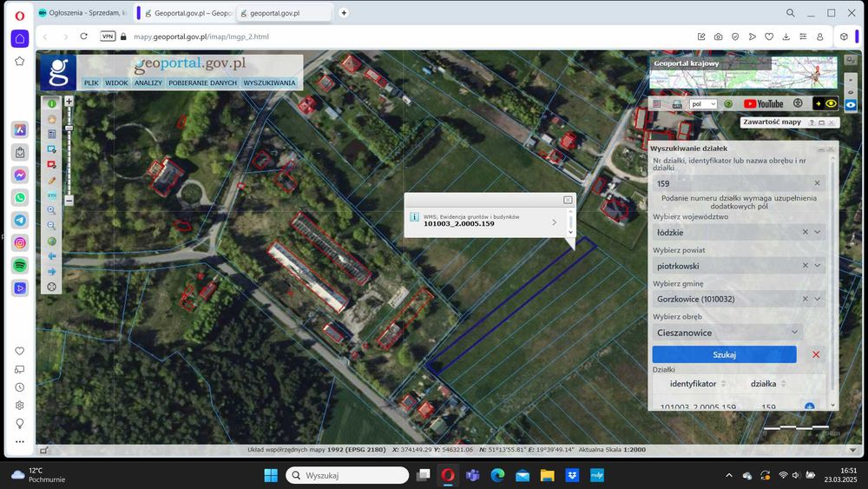Click the print map icon
Image resolution: width=868 pixels, height=489 pixels.
coord(676,103)
